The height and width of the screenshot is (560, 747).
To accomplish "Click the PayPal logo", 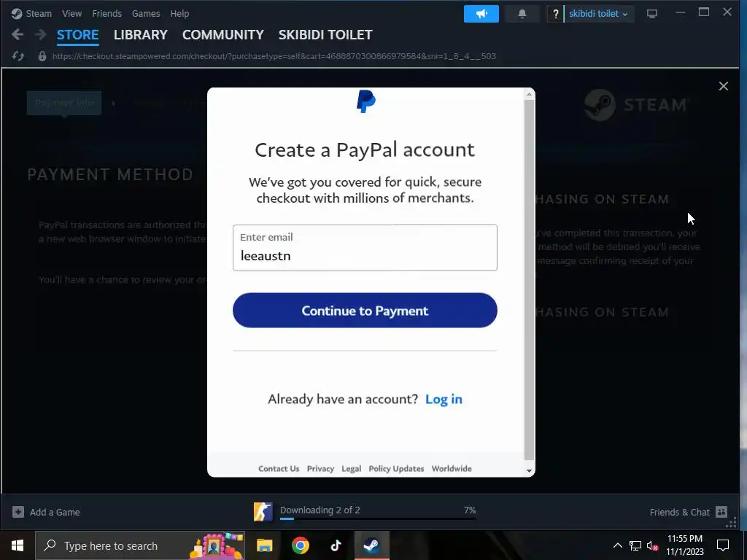I will click(x=366, y=101).
